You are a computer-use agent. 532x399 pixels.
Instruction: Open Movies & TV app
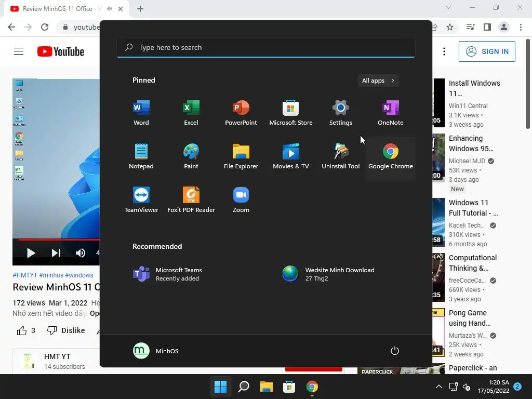pos(291,156)
